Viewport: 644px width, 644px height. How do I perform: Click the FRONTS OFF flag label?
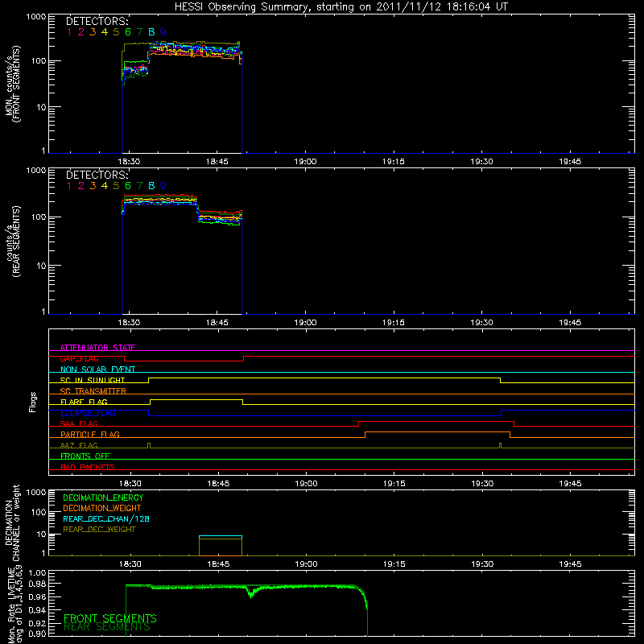coord(85,456)
